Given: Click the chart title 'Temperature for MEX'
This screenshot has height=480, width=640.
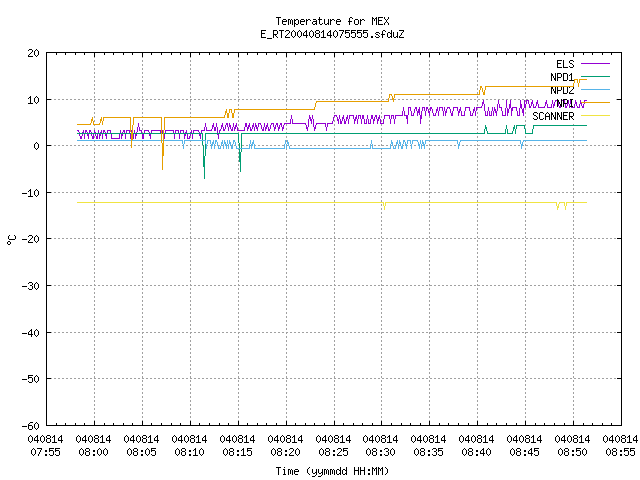Looking at the screenshot, I should click(332, 21).
